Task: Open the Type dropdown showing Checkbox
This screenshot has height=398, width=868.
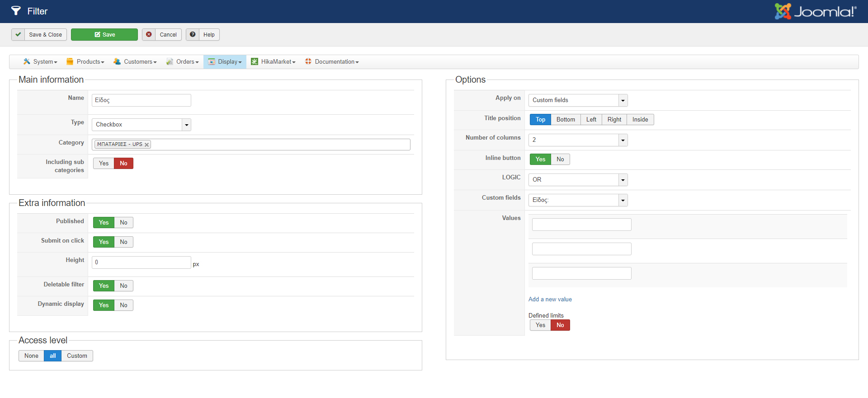Action: 142,125
